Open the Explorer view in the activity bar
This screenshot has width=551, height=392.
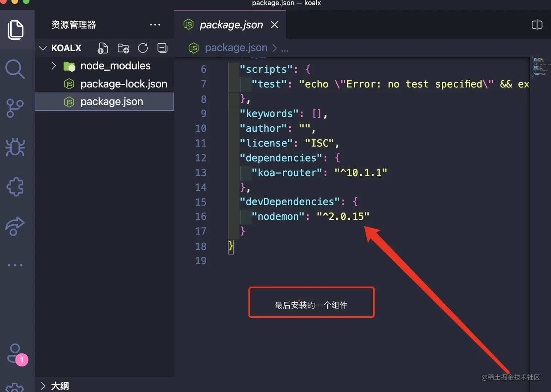16,30
